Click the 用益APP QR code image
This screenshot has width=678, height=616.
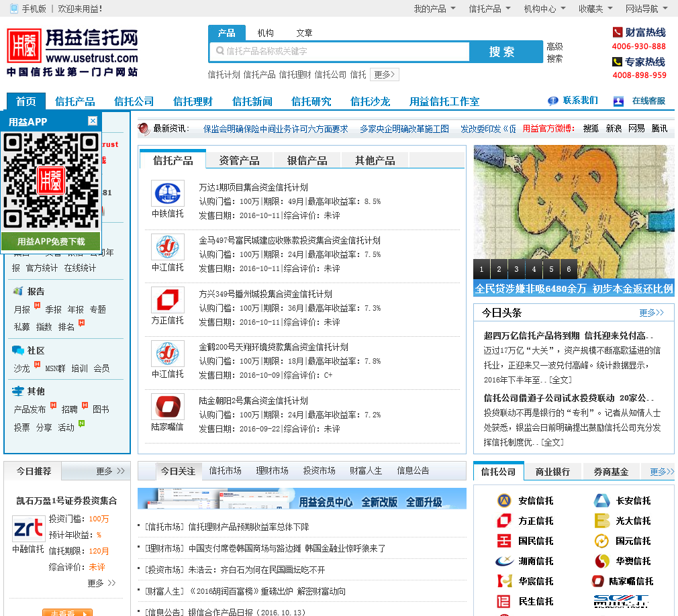(51, 181)
